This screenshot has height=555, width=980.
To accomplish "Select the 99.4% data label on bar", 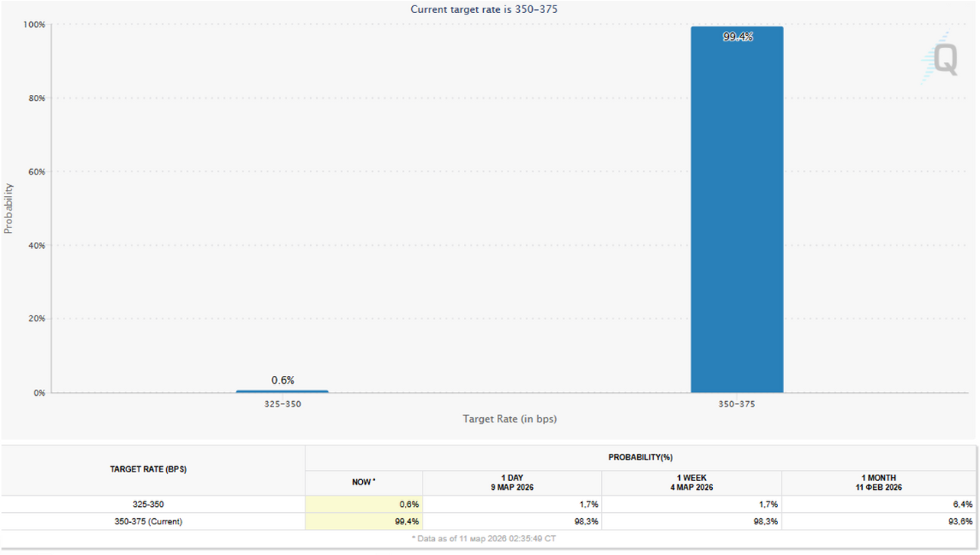I will (x=737, y=36).
